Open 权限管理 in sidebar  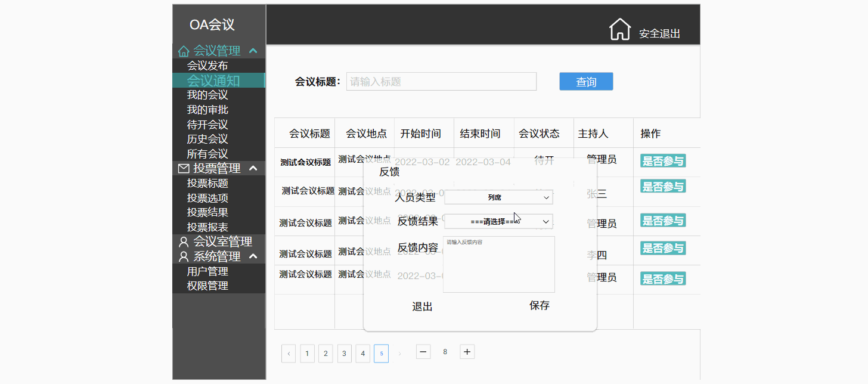pyautogui.click(x=207, y=286)
